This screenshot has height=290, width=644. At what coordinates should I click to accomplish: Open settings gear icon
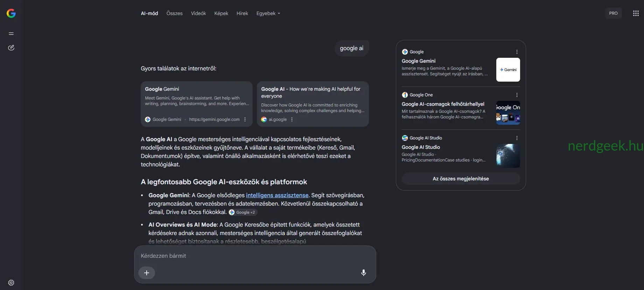11,283
